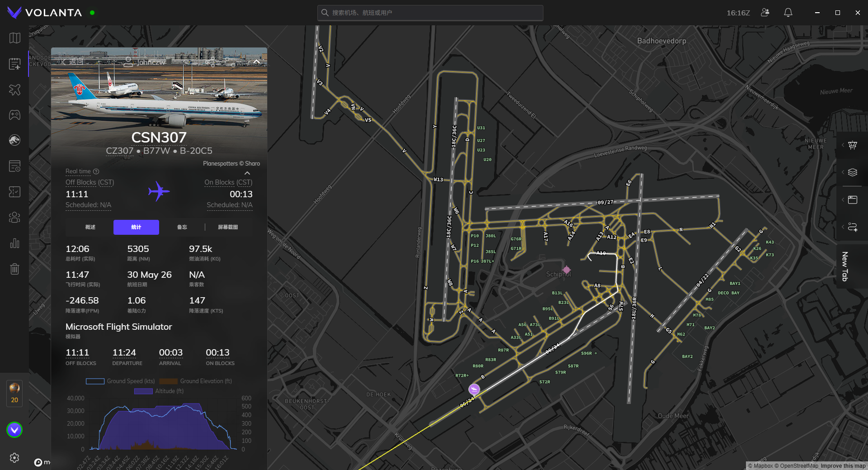This screenshot has width=868, height=470.
Task: Collapse the flight panel with top chevron
Action: [256, 62]
